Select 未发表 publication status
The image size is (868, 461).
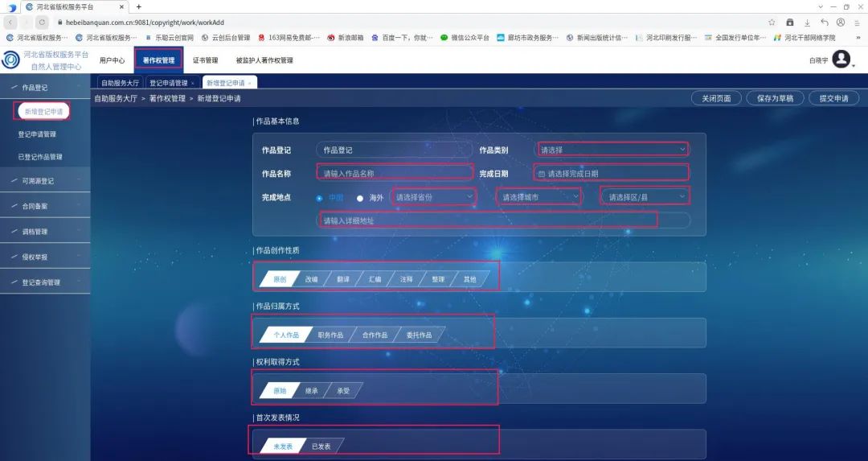pos(283,446)
